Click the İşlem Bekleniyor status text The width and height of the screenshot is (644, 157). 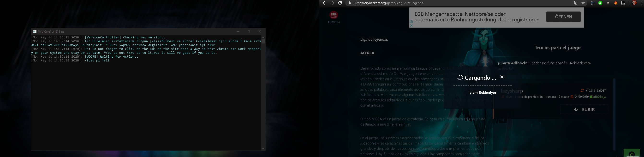pyautogui.click(x=482, y=92)
